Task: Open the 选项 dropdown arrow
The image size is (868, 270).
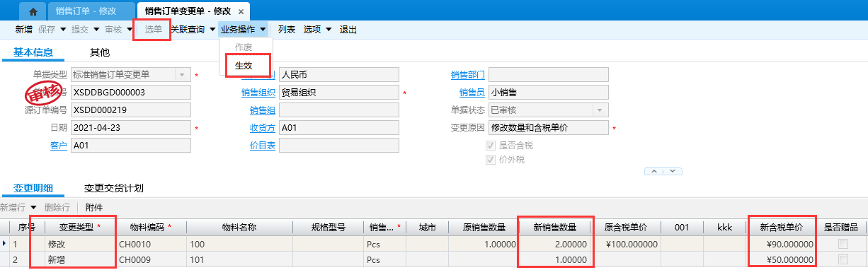Action: click(329, 30)
